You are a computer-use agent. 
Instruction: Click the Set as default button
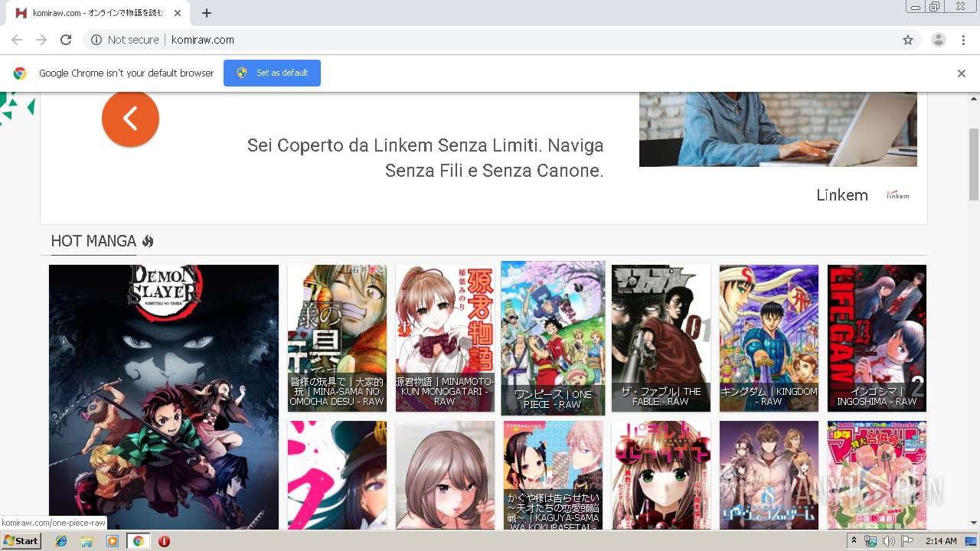(272, 73)
